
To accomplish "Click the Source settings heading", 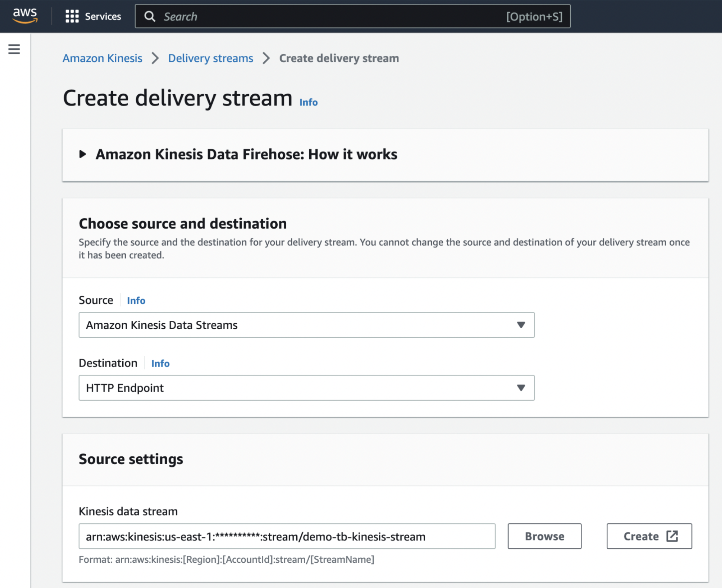I will [131, 459].
